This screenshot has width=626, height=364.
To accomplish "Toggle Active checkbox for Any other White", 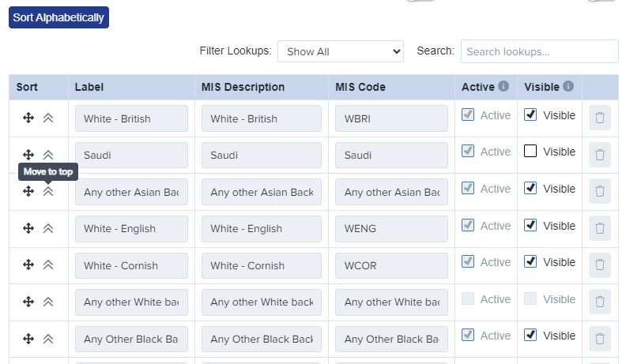I will click(x=468, y=298).
